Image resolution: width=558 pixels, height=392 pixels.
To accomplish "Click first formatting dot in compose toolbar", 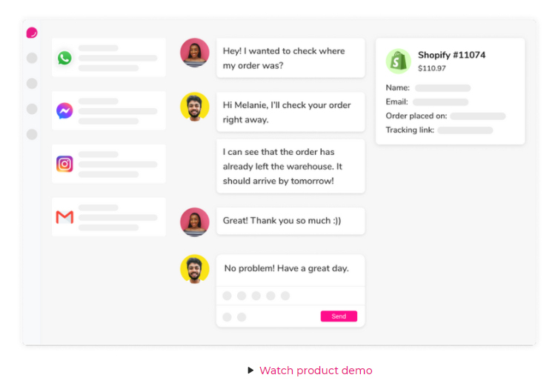I will (x=227, y=296).
